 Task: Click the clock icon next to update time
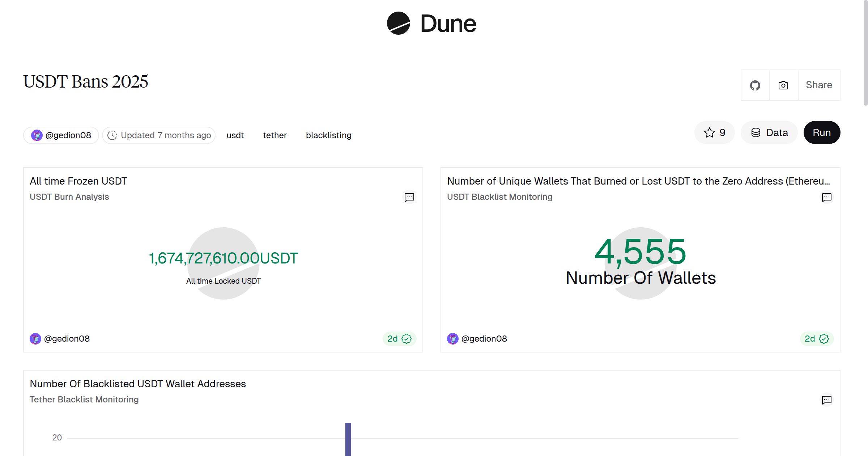[112, 135]
